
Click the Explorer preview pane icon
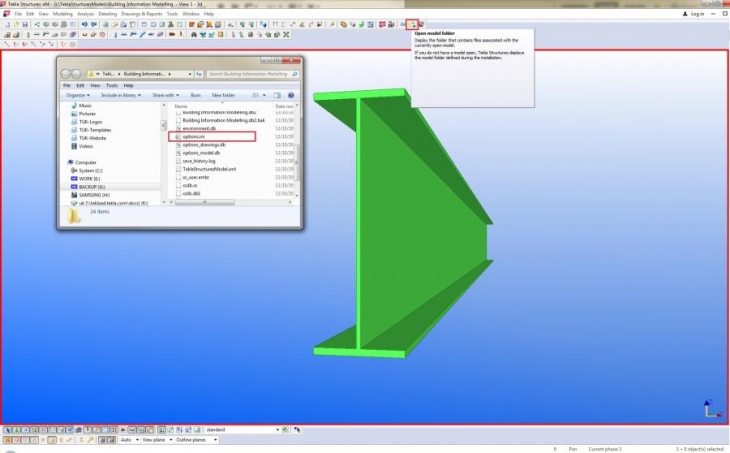277,95
